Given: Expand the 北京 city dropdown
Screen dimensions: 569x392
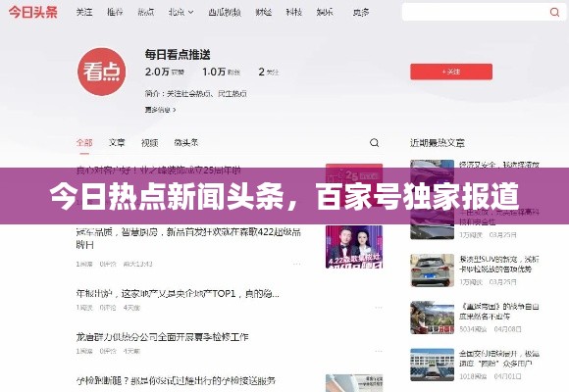Looking at the screenshot, I should pyautogui.click(x=181, y=12).
